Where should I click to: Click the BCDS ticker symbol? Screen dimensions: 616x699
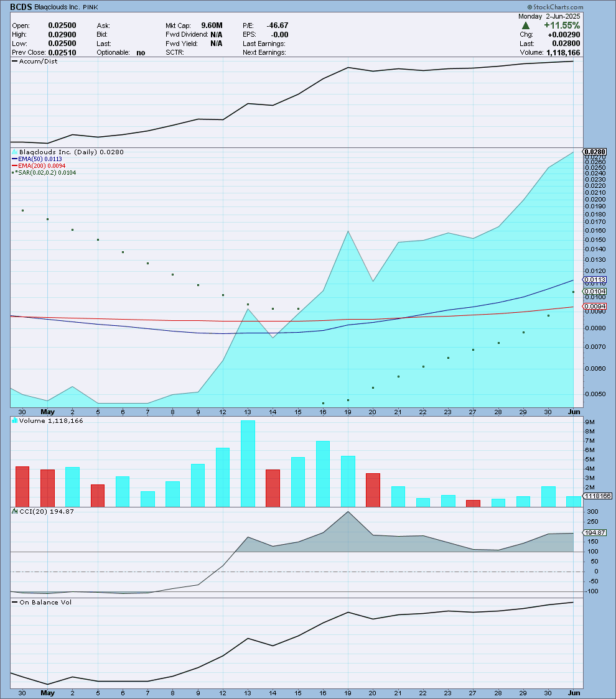coord(21,7)
